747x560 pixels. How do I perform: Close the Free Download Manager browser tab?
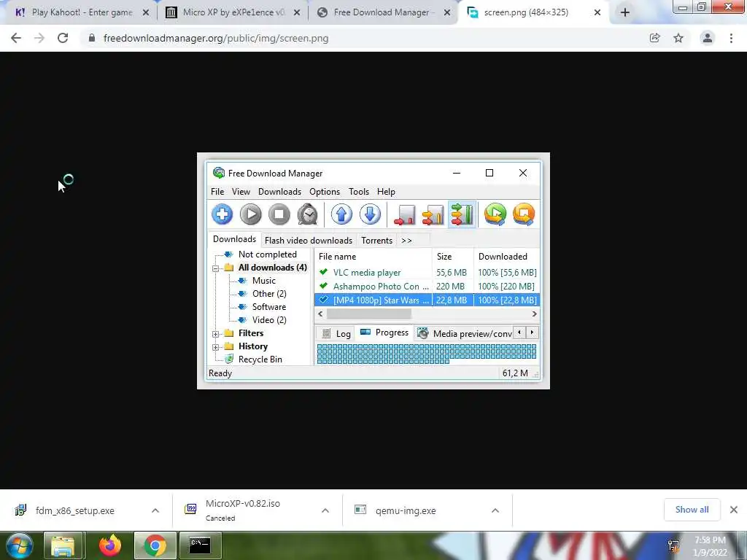(447, 13)
